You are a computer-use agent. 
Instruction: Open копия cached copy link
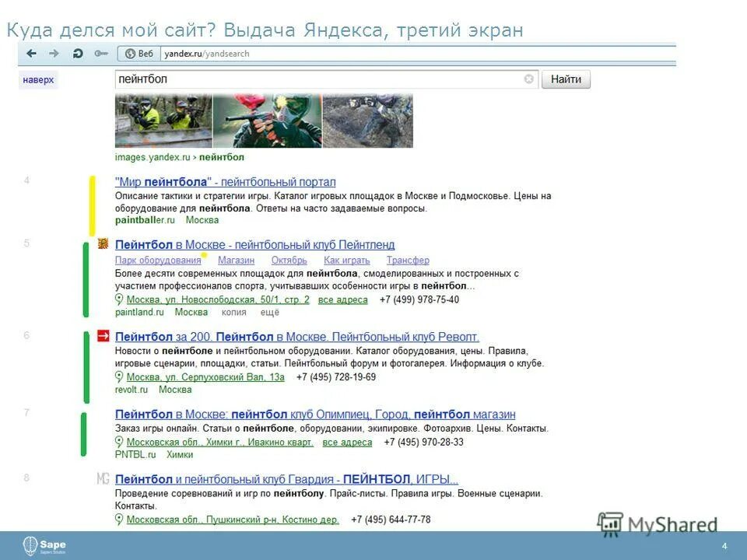point(234,313)
